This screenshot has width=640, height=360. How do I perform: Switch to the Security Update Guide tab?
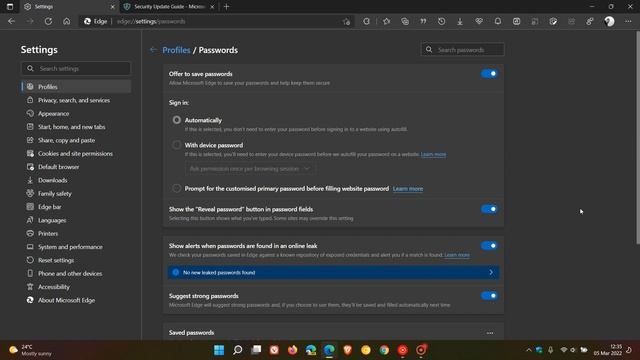pyautogui.click(x=170, y=7)
